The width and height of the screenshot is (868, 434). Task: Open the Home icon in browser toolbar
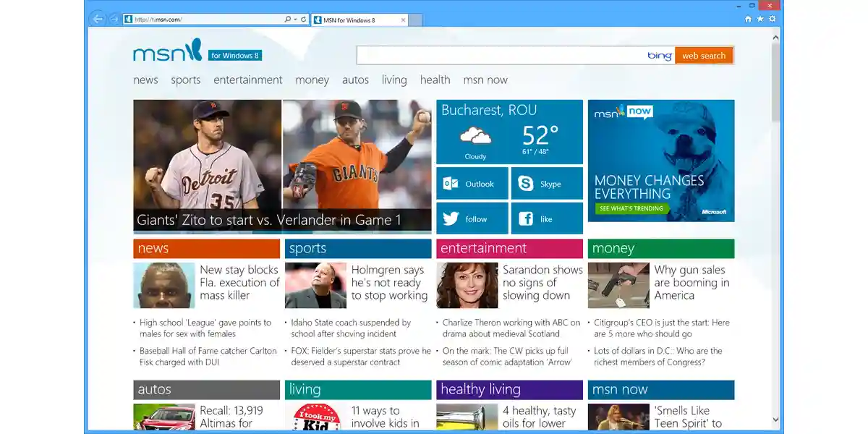point(748,20)
